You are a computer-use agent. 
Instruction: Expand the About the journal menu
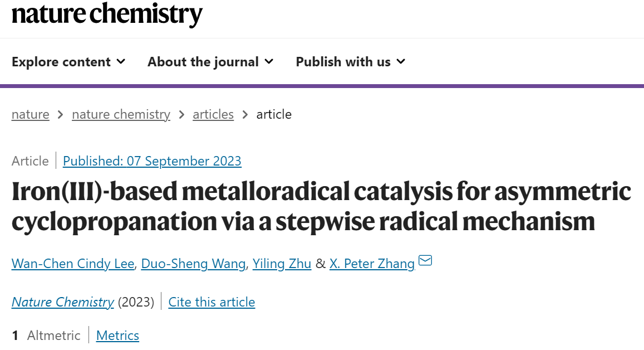(x=210, y=62)
